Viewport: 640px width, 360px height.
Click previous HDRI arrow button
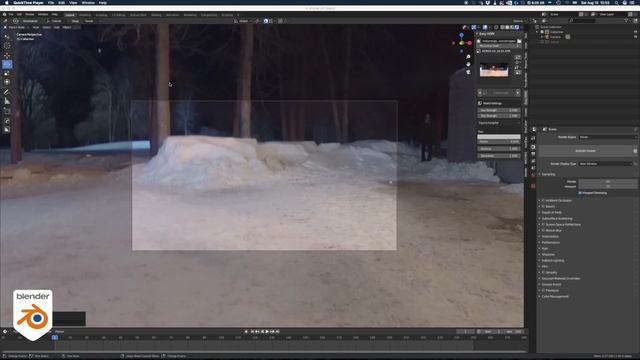(480, 93)
